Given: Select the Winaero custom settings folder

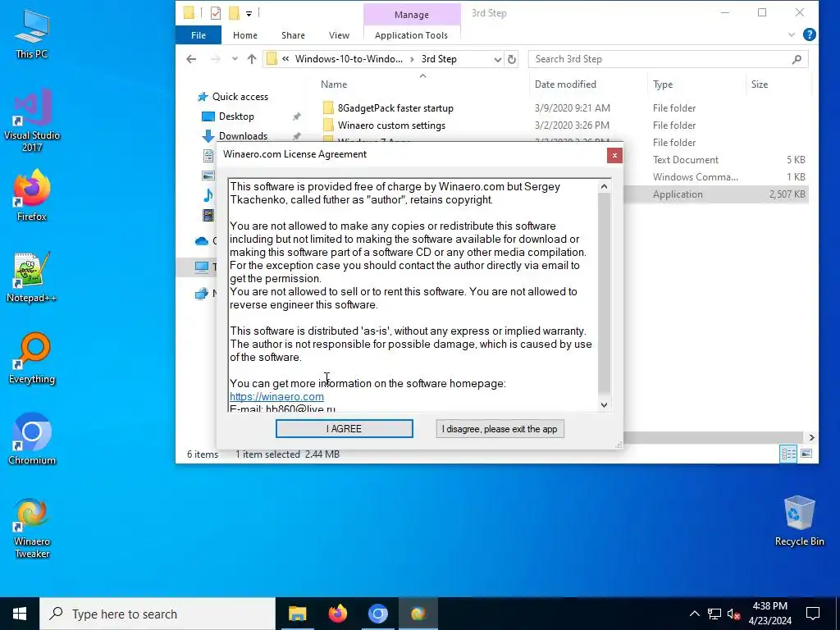Looking at the screenshot, I should [391, 126].
